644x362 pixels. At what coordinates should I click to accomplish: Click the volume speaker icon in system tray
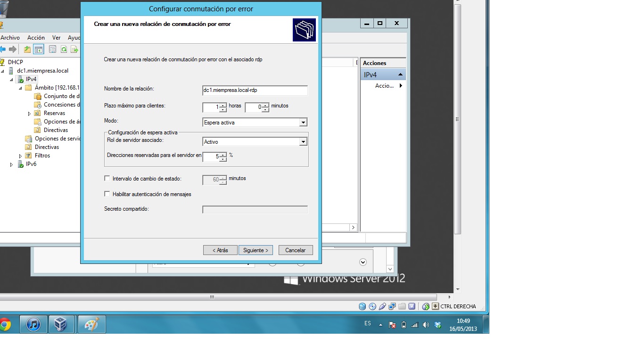[426, 325]
